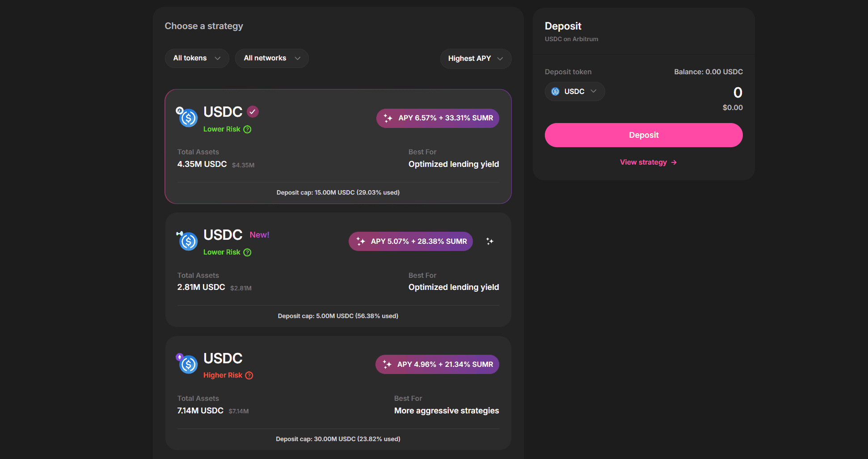Click USDC token icon in Higher Risk card
Screen dimensions: 868x459
tap(188, 365)
